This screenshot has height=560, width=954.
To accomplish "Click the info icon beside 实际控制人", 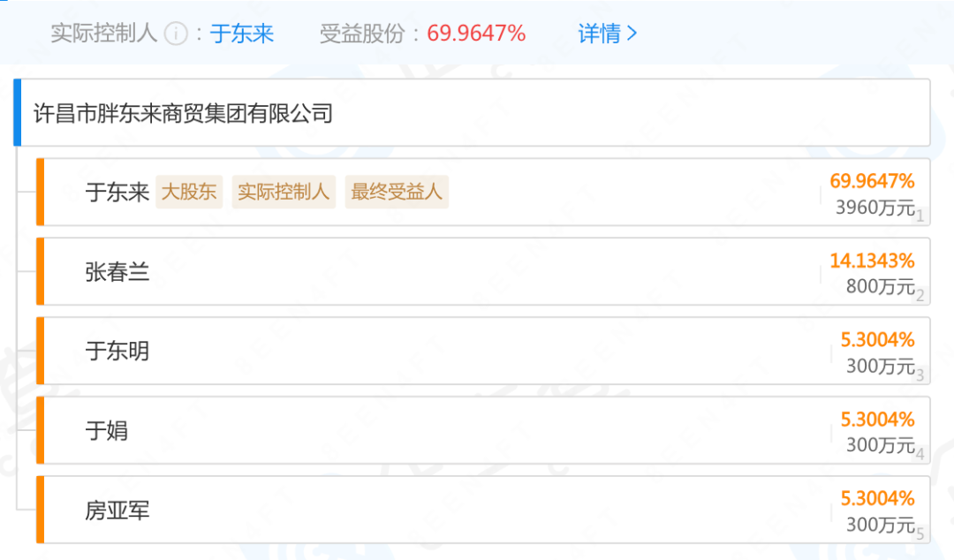I will [x=177, y=34].
